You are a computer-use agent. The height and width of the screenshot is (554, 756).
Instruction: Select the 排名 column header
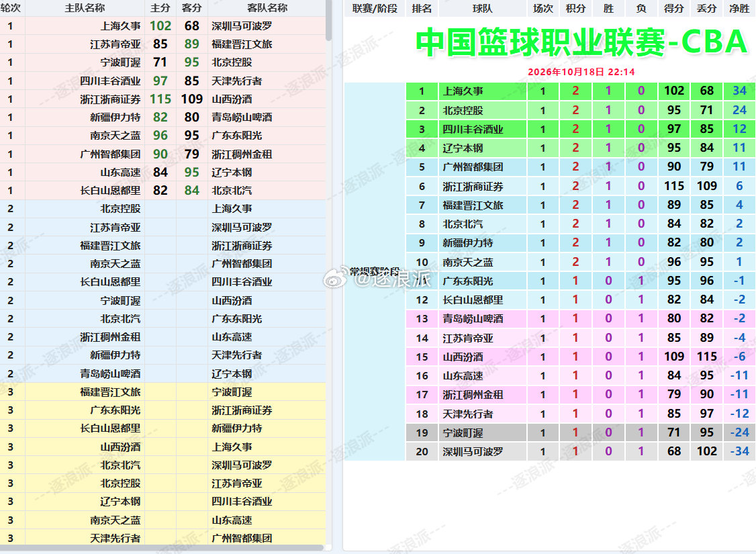pos(422,9)
